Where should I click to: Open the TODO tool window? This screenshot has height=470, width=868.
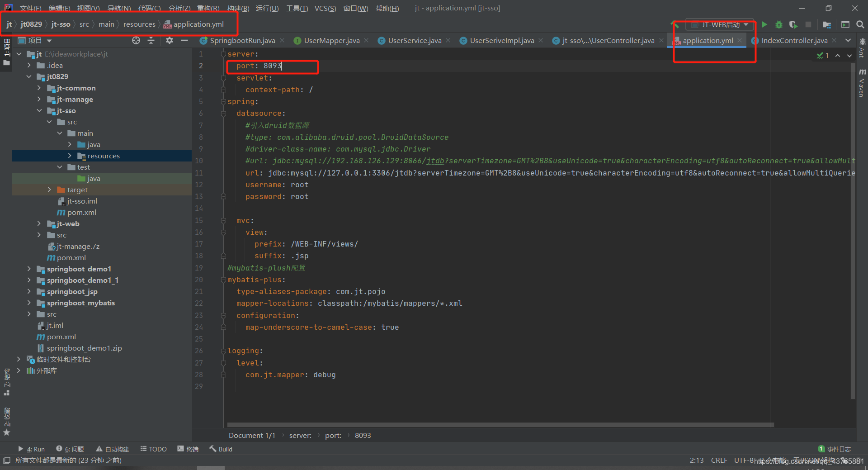[154, 449]
